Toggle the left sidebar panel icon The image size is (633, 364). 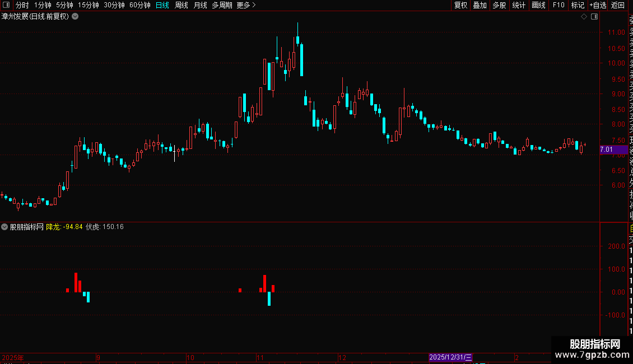pyautogui.click(x=6, y=5)
